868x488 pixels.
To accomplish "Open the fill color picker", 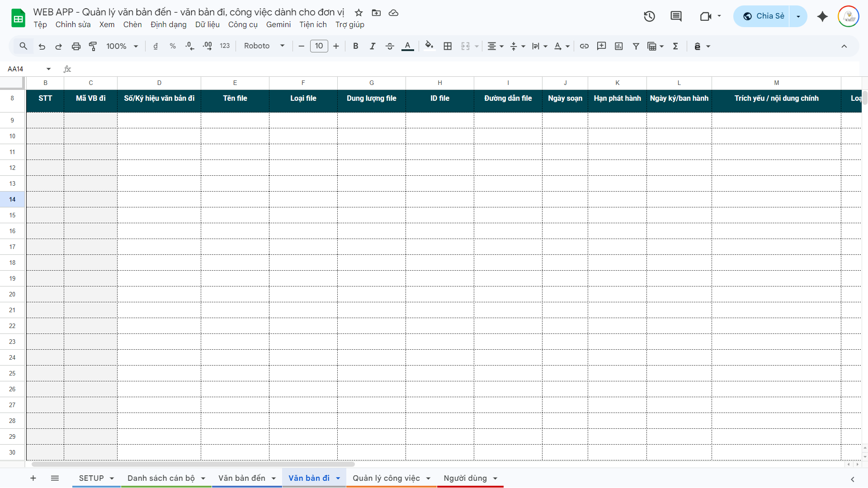I will coord(429,46).
